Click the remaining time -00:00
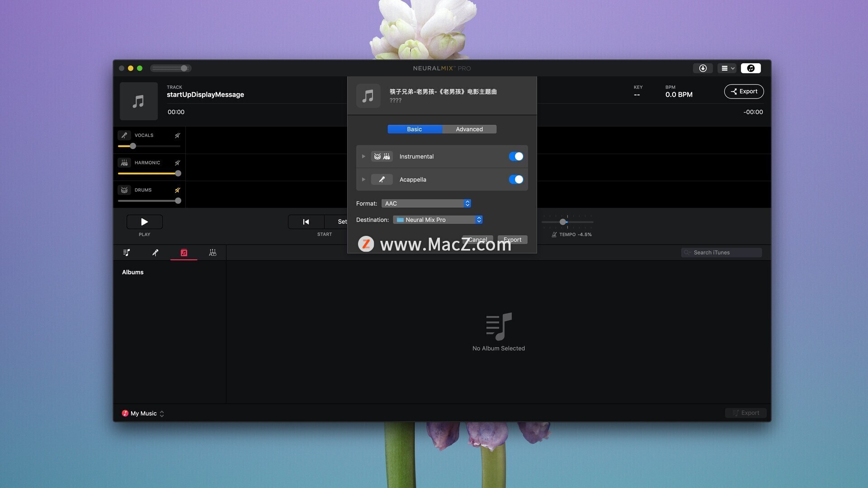 [x=753, y=112]
